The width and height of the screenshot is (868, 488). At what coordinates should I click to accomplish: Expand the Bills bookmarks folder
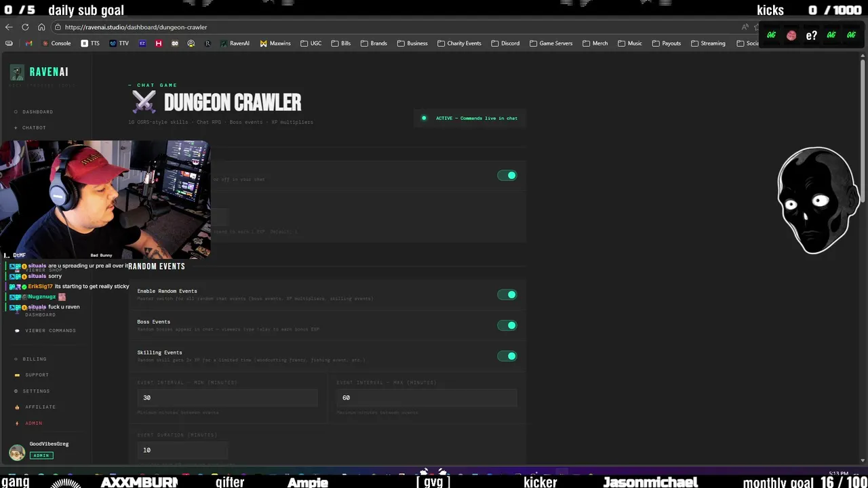[x=341, y=43]
